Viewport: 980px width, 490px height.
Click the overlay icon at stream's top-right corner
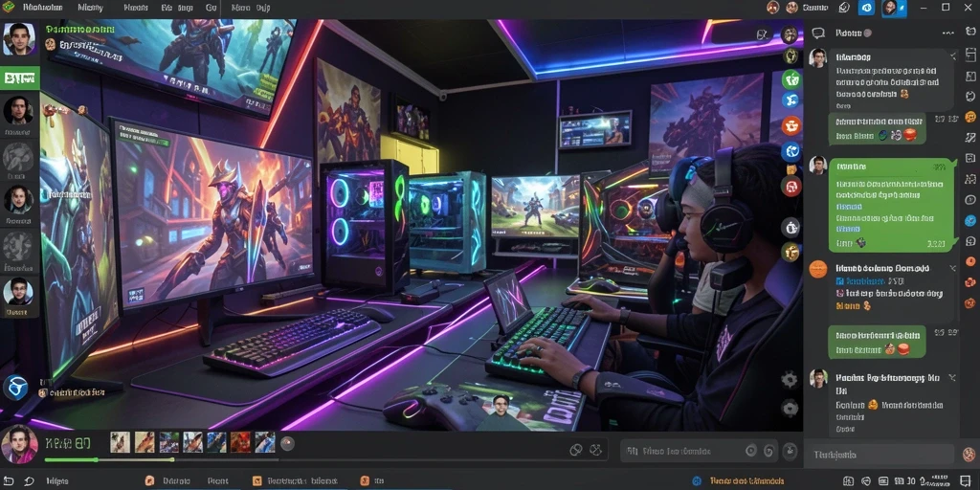763,34
